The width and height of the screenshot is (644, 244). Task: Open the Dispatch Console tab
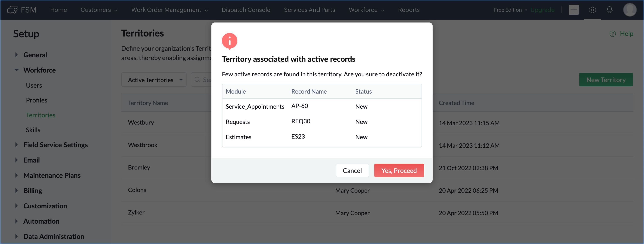tap(246, 10)
